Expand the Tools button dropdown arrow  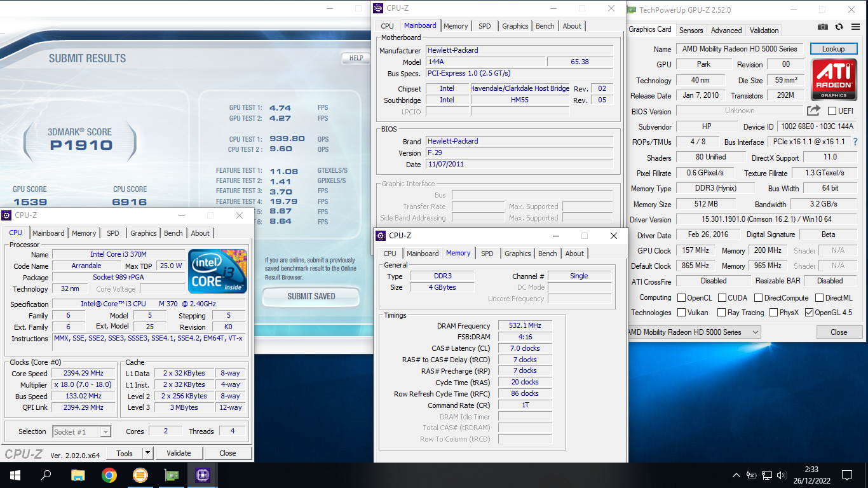(x=147, y=453)
